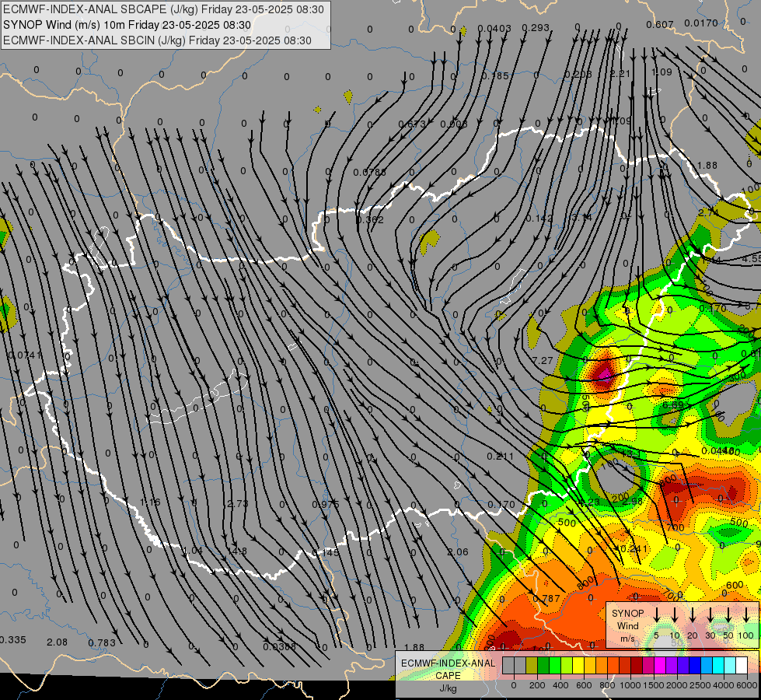Viewport: 761px width, 700px height.
Task: Click the 30 m/s wind arrow in the legend
Action: click(x=710, y=615)
